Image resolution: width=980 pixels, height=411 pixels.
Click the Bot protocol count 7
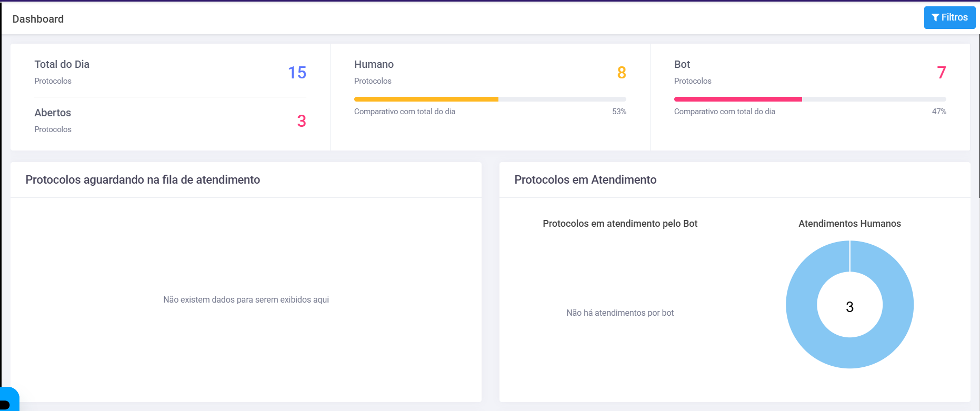pos(941,73)
